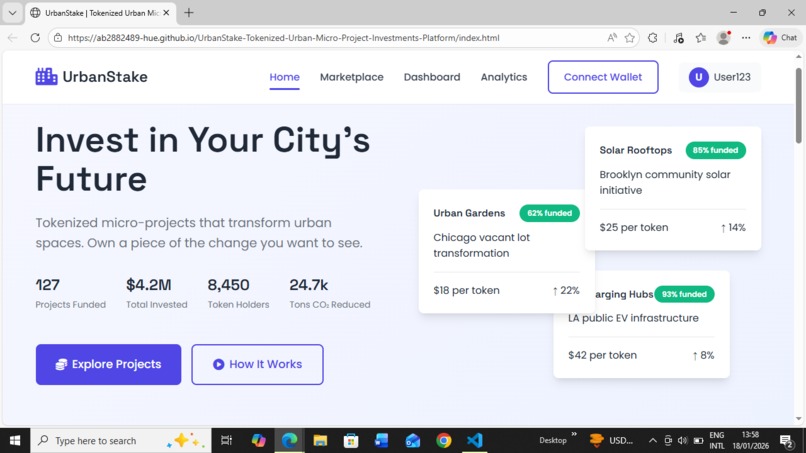Open a new browser tab
This screenshot has height=453, width=806.
click(189, 13)
